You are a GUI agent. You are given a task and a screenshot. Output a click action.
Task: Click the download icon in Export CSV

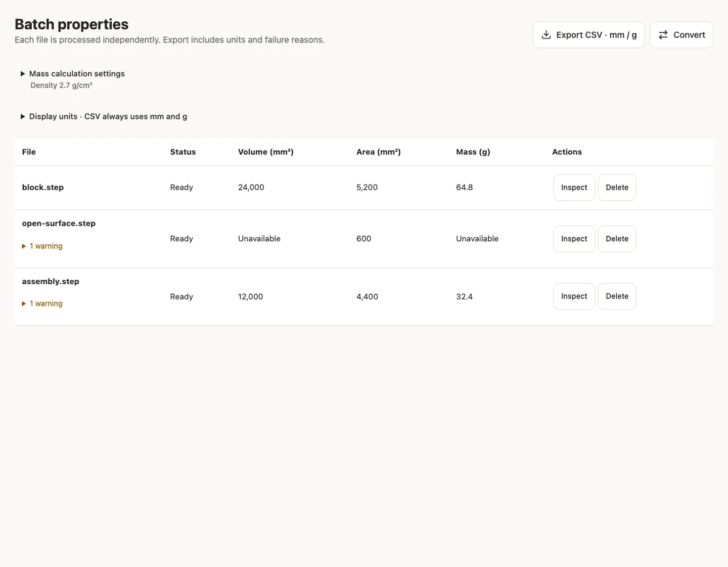pyautogui.click(x=546, y=35)
